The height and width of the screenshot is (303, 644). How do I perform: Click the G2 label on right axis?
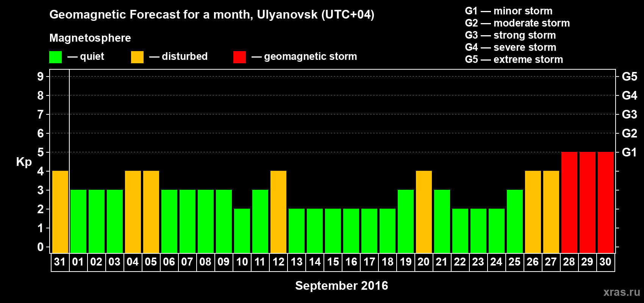click(x=629, y=133)
